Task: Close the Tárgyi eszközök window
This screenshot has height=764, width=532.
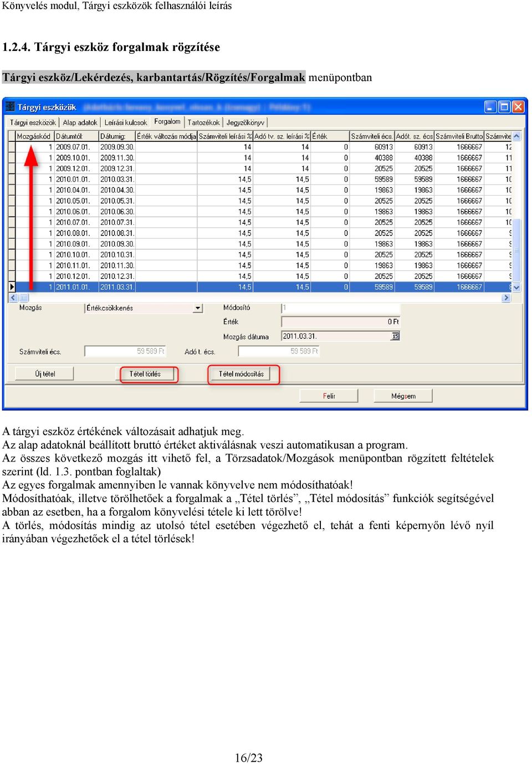Action: point(518,107)
